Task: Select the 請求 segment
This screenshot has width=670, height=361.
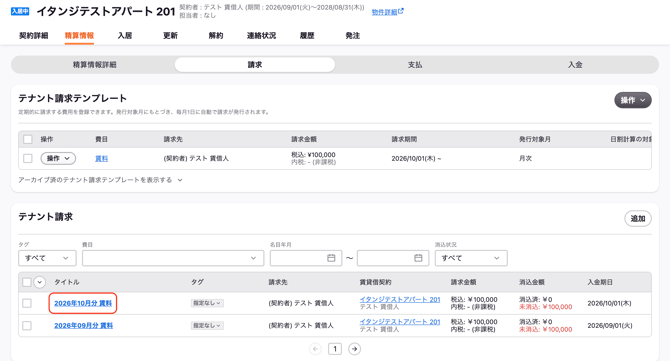Action: pos(255,65)
